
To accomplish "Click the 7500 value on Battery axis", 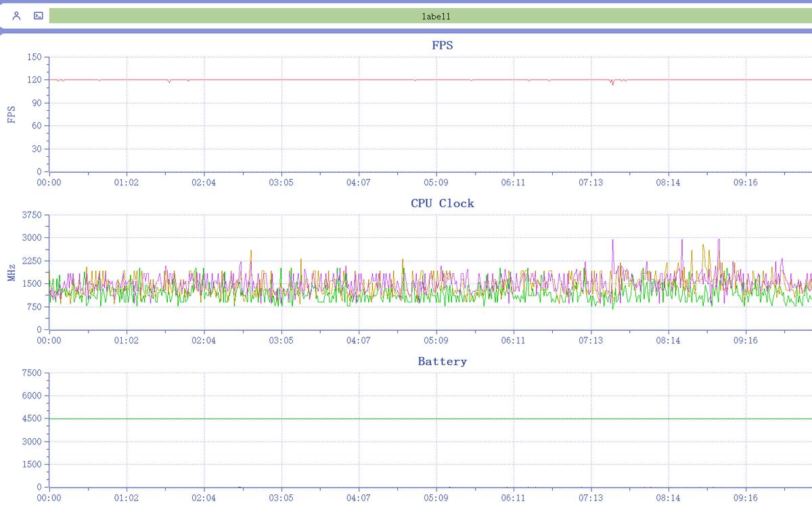I will [32, 373].
